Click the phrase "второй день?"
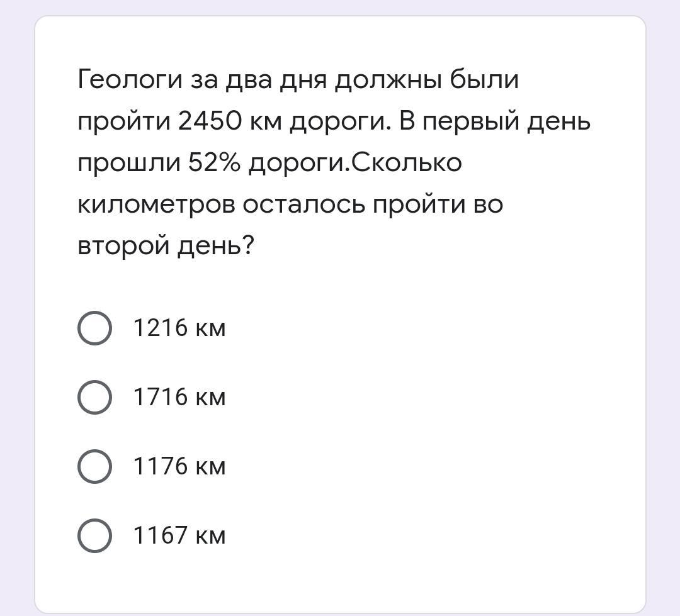This screenshot has width=680, height=616. click(166, 246)
